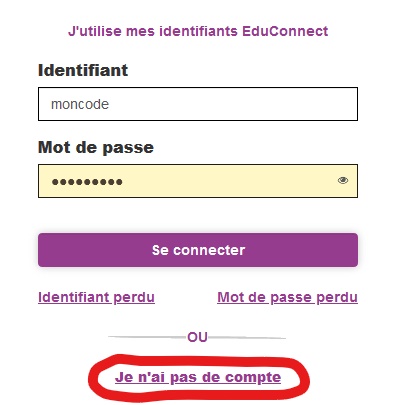
Task: Open the Identifiant perdu link
Action: point(96,297)
